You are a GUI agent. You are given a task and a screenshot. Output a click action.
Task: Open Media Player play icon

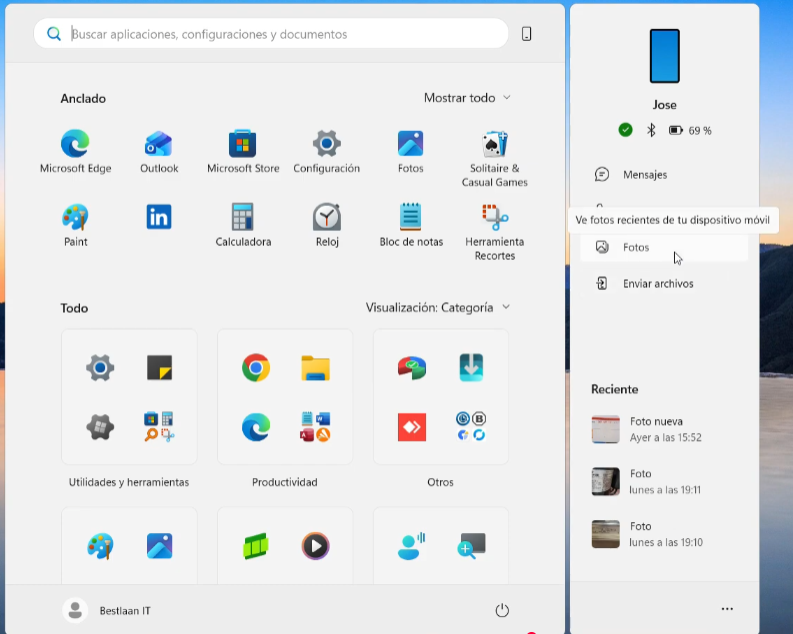tap(315, 546)
